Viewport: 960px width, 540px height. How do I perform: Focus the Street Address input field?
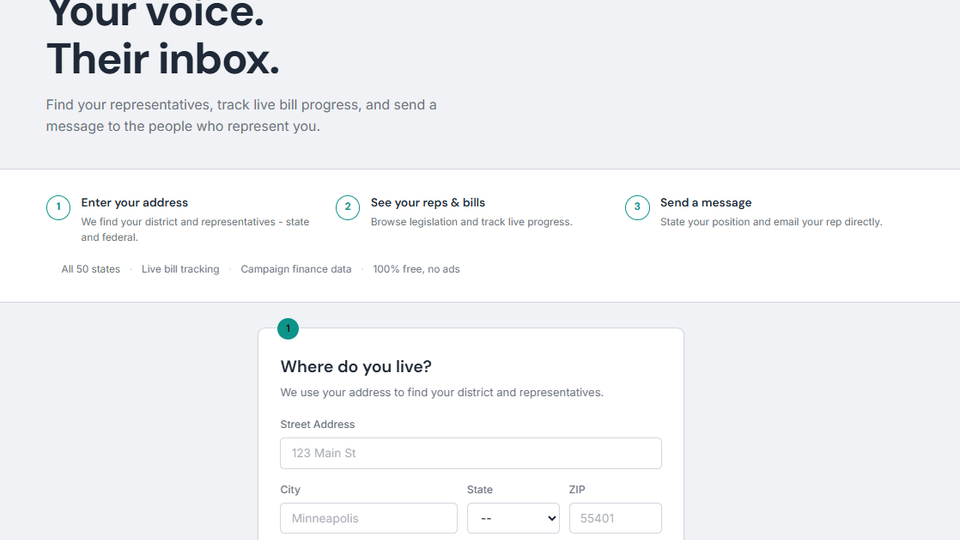tap(470, 453)
